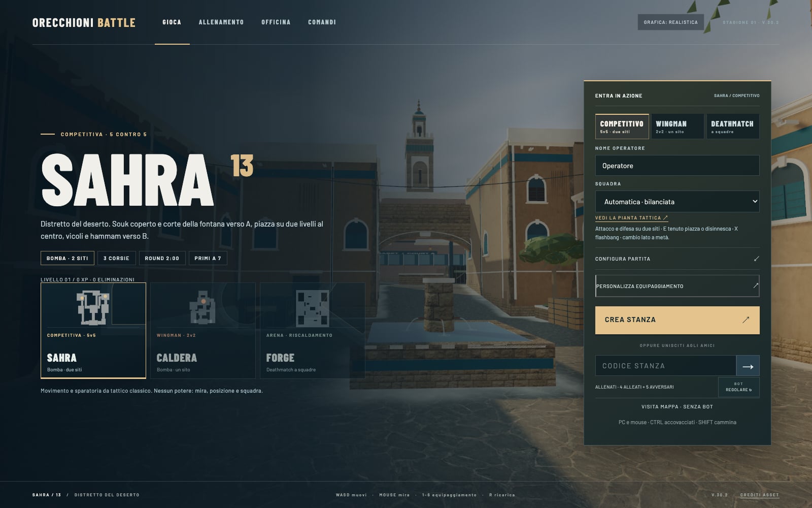
Task: Click the SAHRA / COMPETITIVO panel label
Action: [736, 96]
